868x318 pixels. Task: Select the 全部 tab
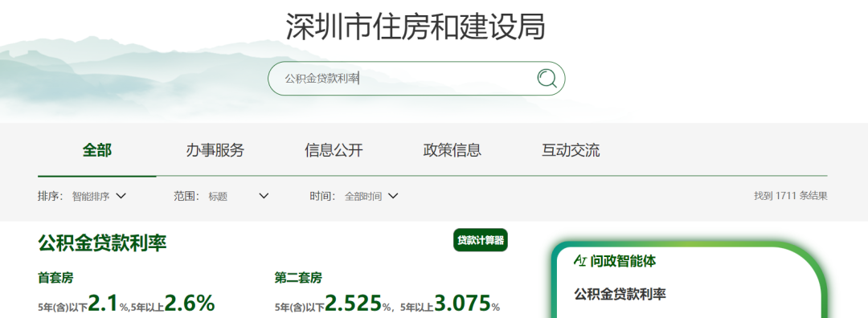tap(97, 150)
